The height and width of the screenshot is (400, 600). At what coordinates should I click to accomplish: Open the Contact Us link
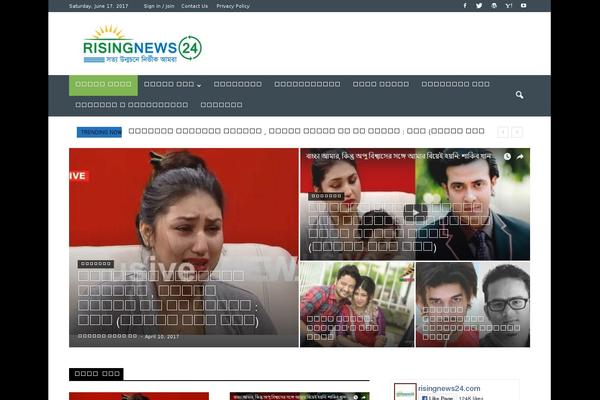click(194, 6)
